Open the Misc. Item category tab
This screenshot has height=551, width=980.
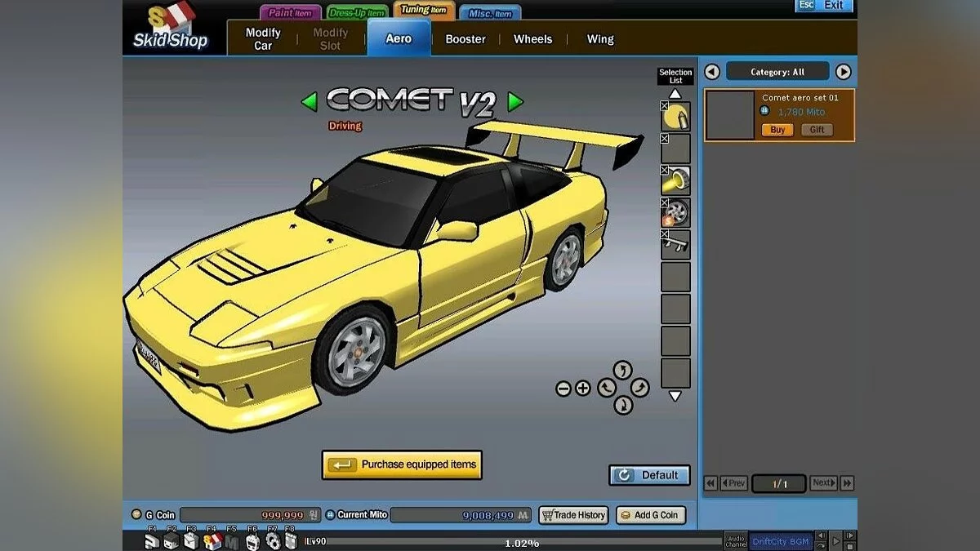pyautogui.click(x=490, y=13)
